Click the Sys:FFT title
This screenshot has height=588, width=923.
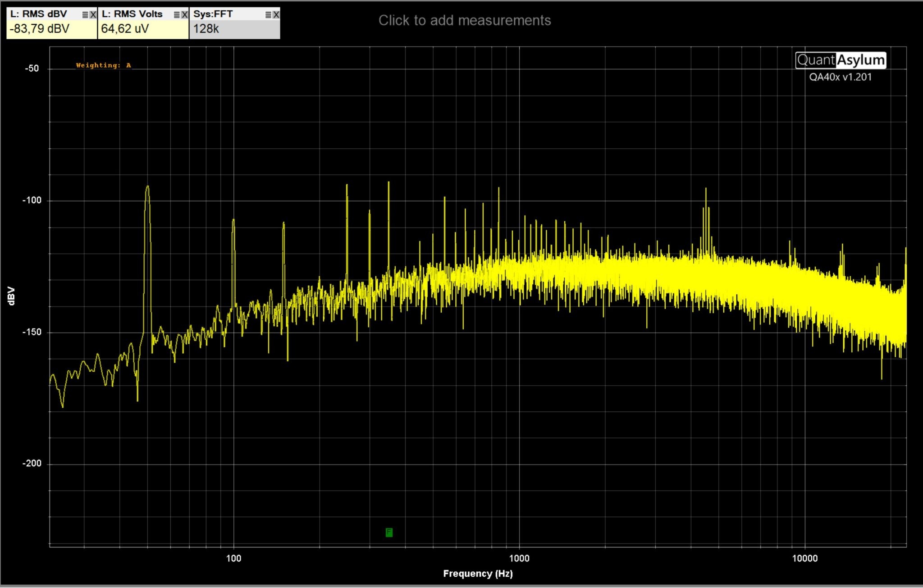[213, 14]
